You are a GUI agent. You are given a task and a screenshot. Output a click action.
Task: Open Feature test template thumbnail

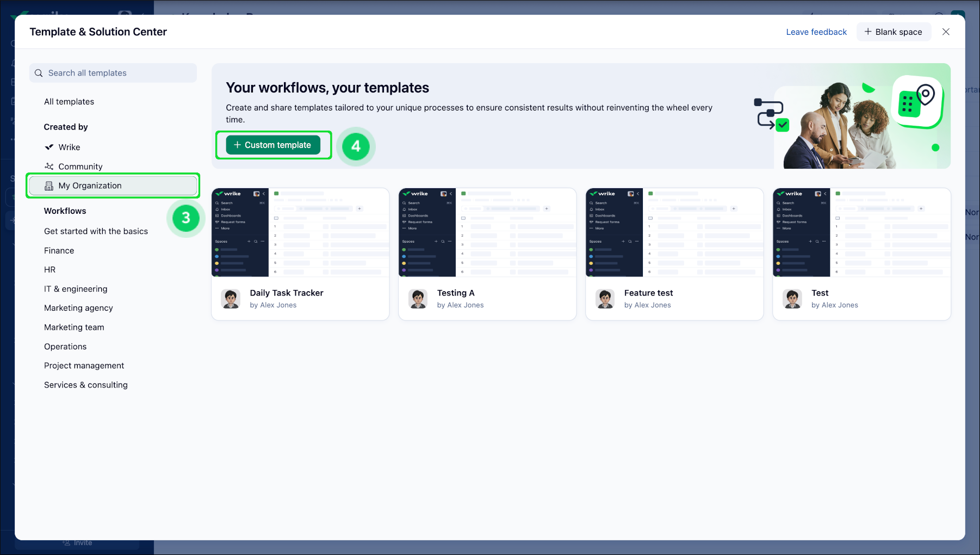point(674,232)
